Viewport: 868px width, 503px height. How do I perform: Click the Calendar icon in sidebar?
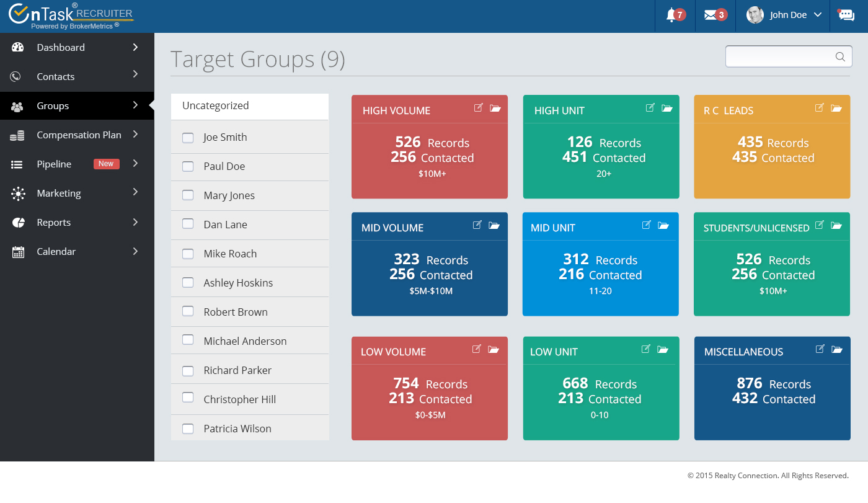point(18,252)
